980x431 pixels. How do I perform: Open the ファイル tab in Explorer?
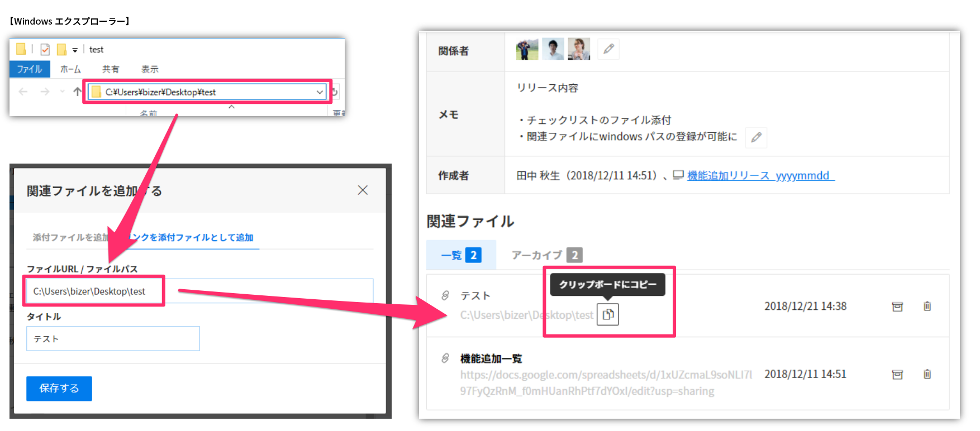click(x=30, y=69)
